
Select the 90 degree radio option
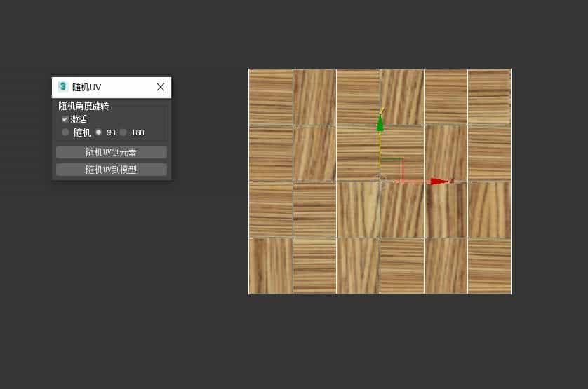click(x=99, y=132)
